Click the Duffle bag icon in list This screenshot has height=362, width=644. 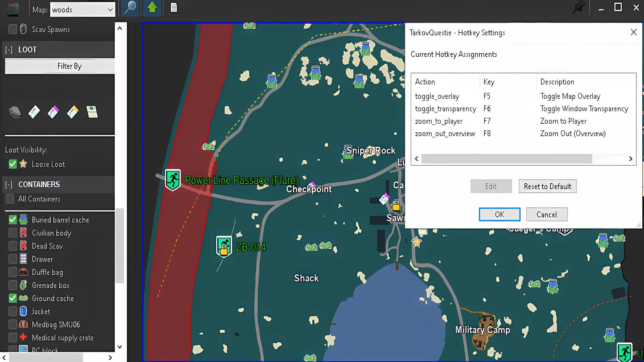pyautogui.click(x=23, y=272)
